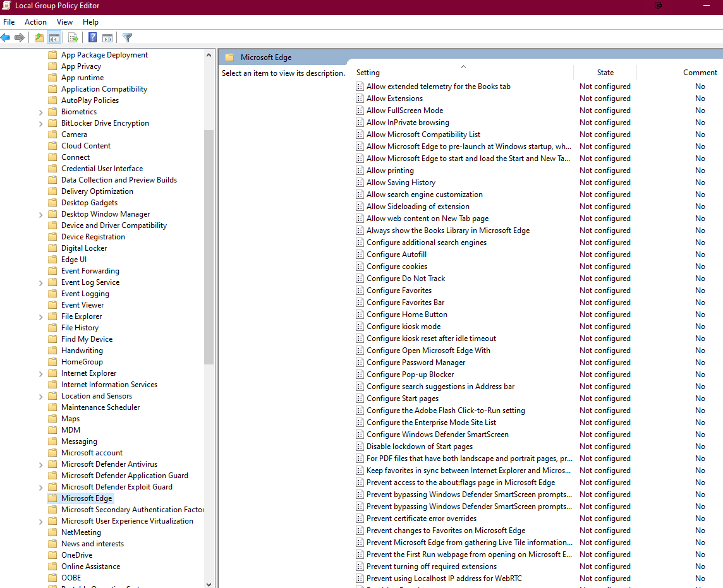Expand the File Explorer node
723x588 pixels.
[x=40, y=316]
